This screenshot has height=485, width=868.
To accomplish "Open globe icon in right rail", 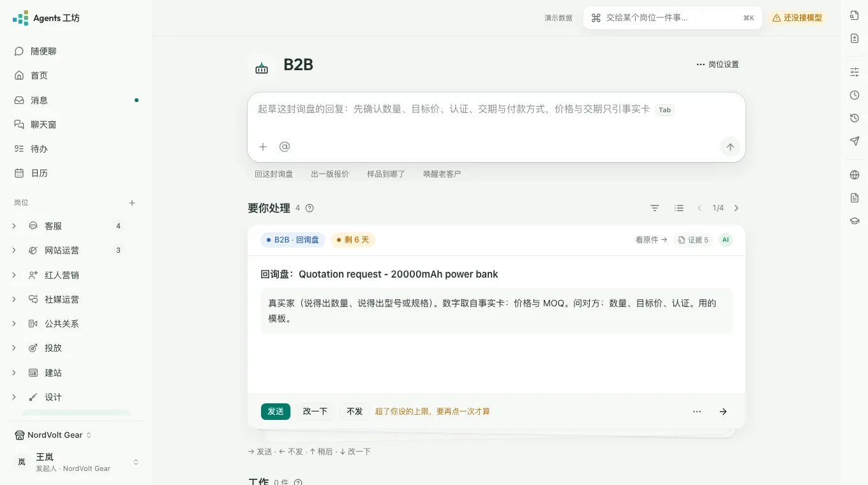I will tap(855, 175).
